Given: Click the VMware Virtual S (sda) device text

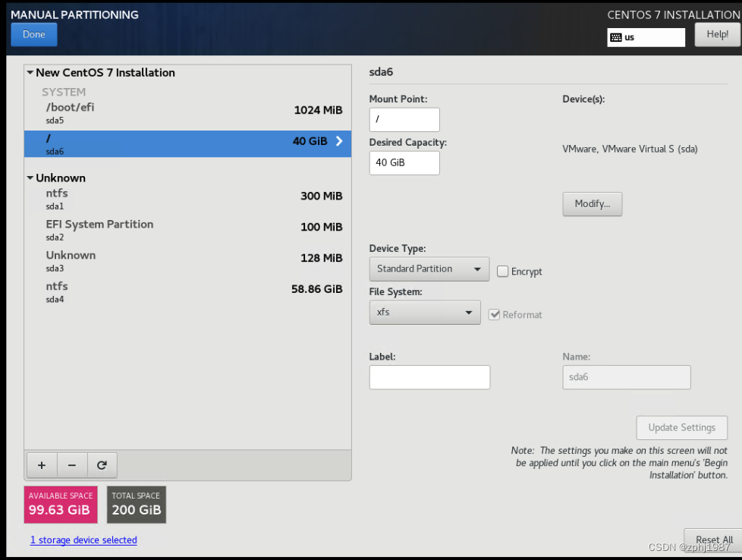Looking at the screenshot, I should 630,149.
